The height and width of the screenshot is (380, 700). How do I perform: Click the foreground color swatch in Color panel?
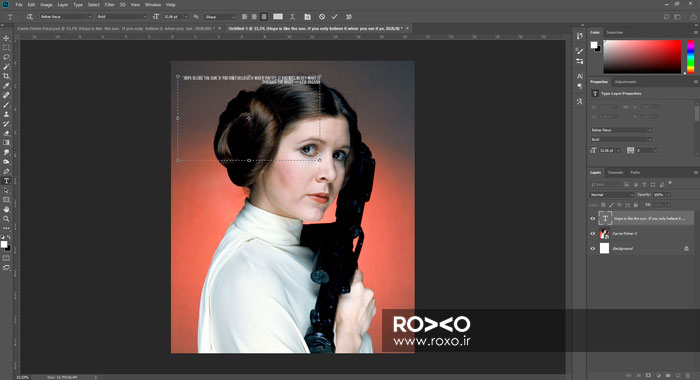[x=594, y=45]
